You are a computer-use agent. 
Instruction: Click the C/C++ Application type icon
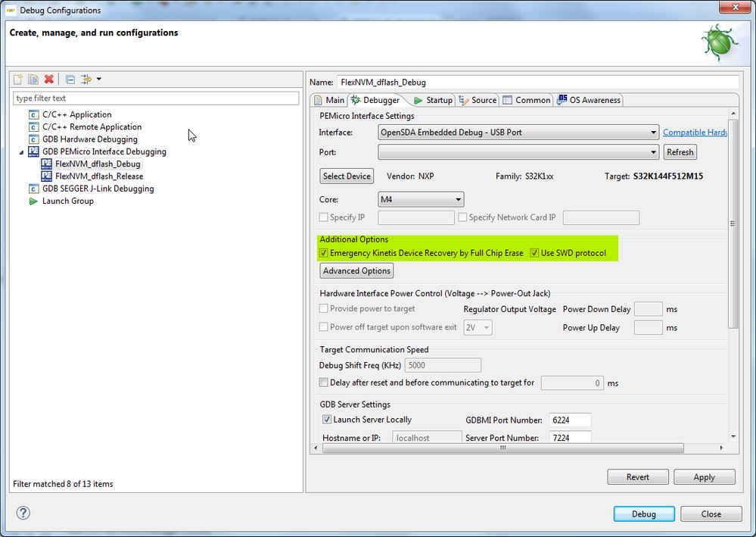(33, 115)
